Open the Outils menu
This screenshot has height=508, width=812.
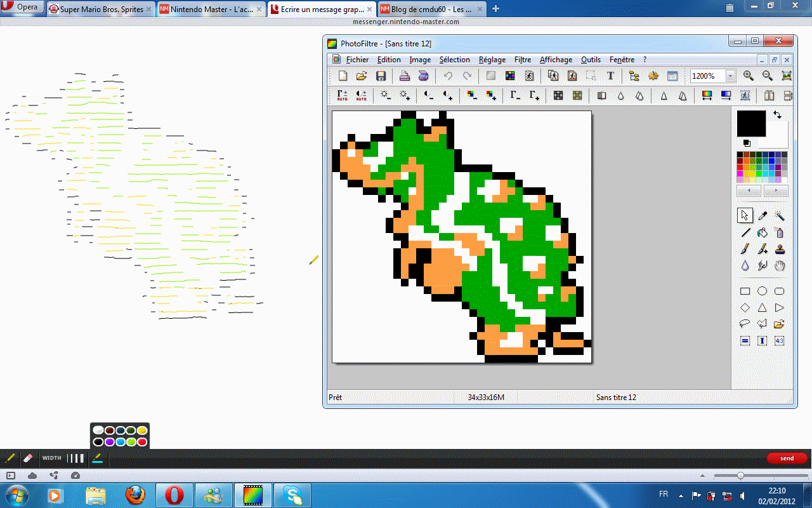tap(591, 60)
